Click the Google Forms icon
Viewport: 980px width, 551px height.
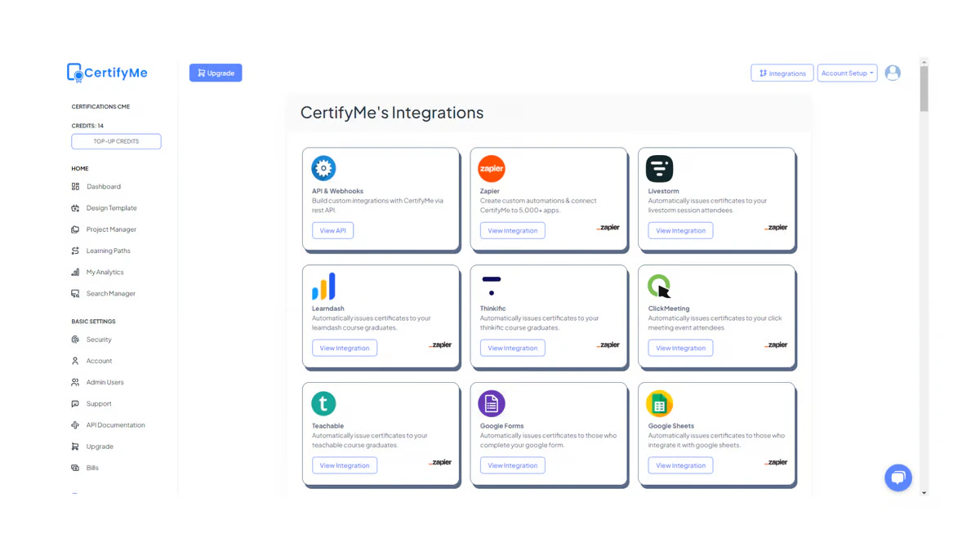click(x=491, y=402)
